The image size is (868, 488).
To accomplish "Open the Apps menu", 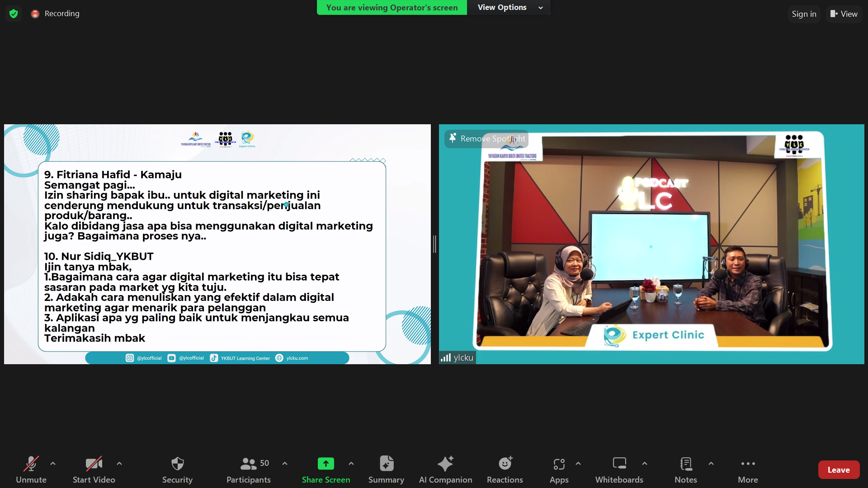I will [559, 464].
